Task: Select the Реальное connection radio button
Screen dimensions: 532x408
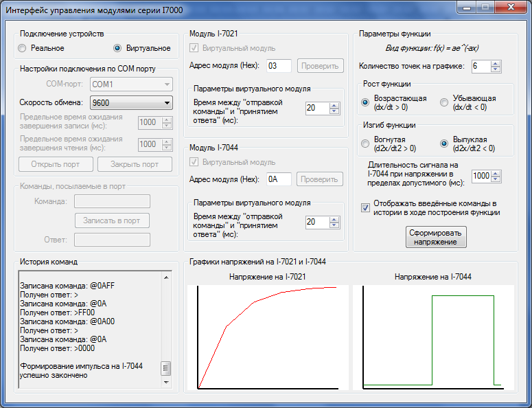Action: click(22, 48)
